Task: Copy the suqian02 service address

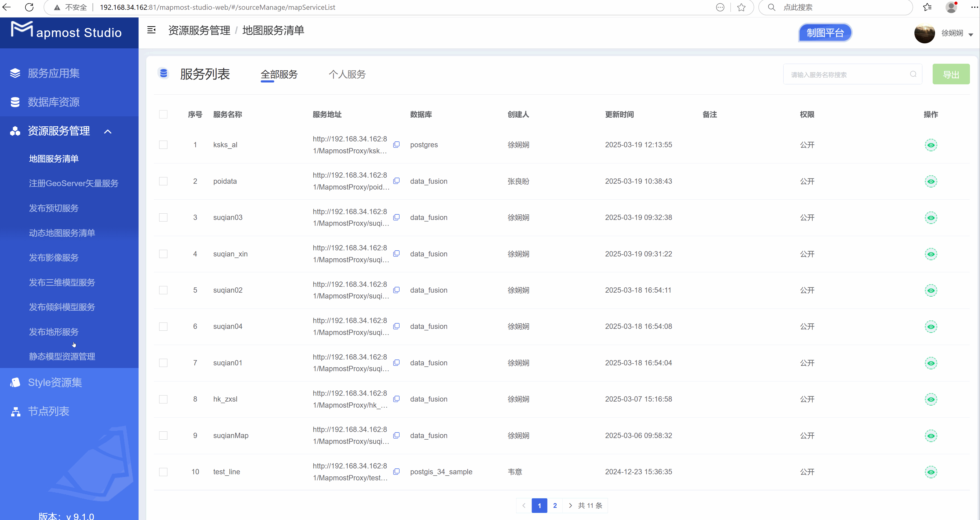Action: click(396, 290)
